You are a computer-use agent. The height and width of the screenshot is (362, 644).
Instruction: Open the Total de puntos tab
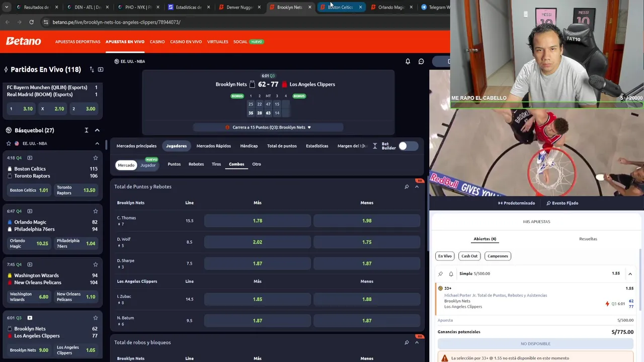(282, 146)
